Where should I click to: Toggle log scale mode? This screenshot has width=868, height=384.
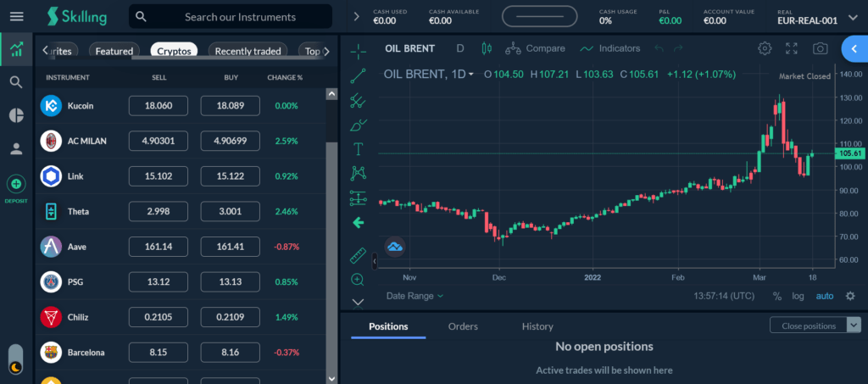click(798, 296)
